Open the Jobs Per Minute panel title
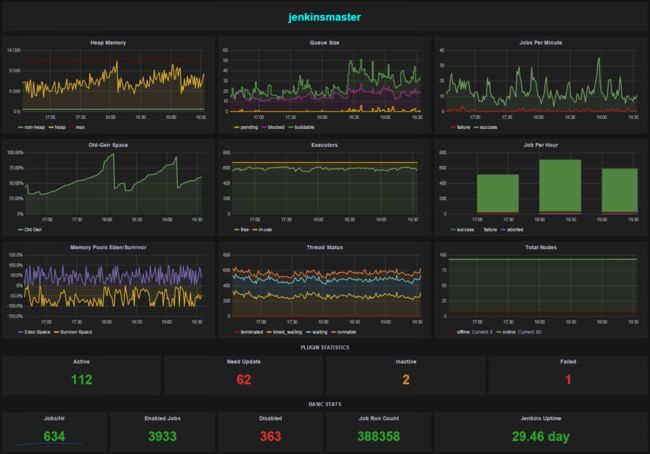Image resolution: width=650 pixels, height=454 pixels. point(541,43)
